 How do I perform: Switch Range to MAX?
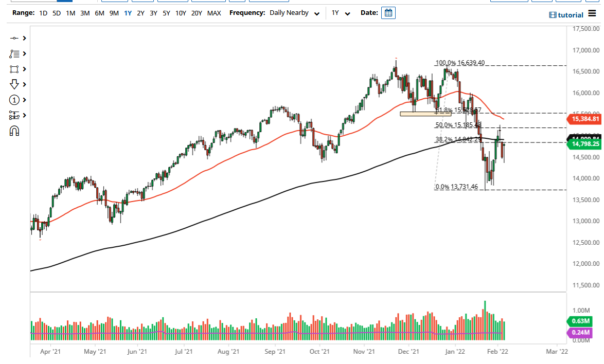click(215, 13)
